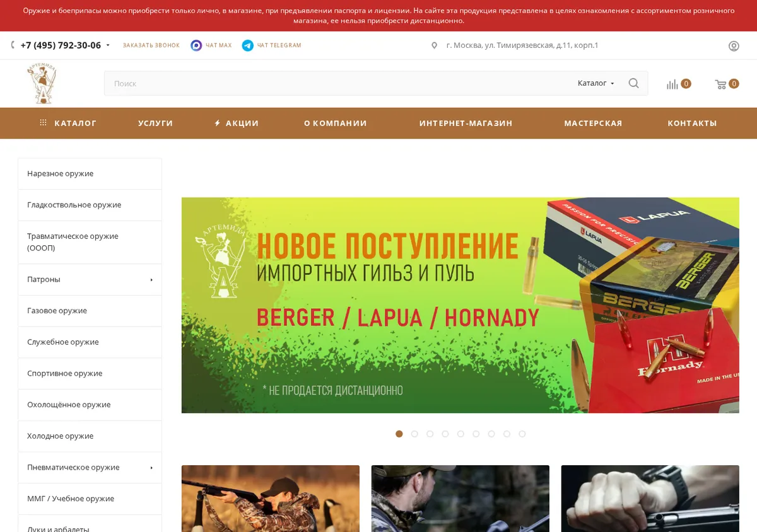Open the Каталог dropdown in search bar
The image size is (757, 532).
[596, 83]
